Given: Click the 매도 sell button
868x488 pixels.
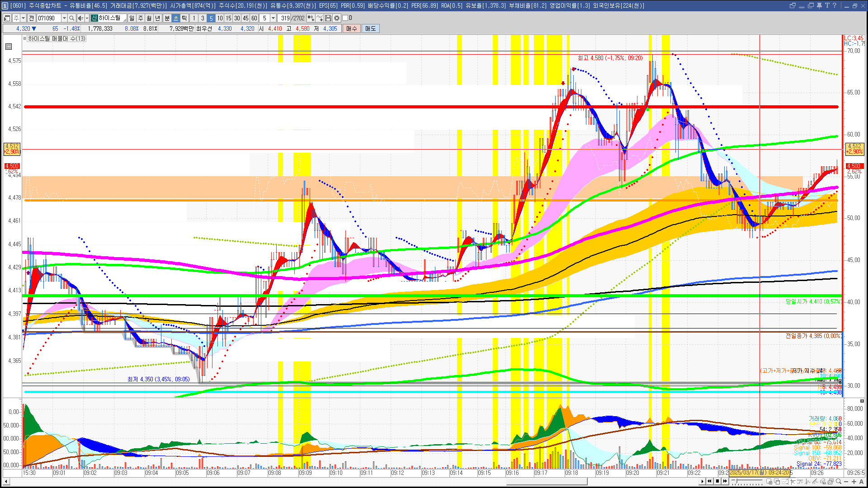Looking at the screenshot, I should click(x=371, y=28).
